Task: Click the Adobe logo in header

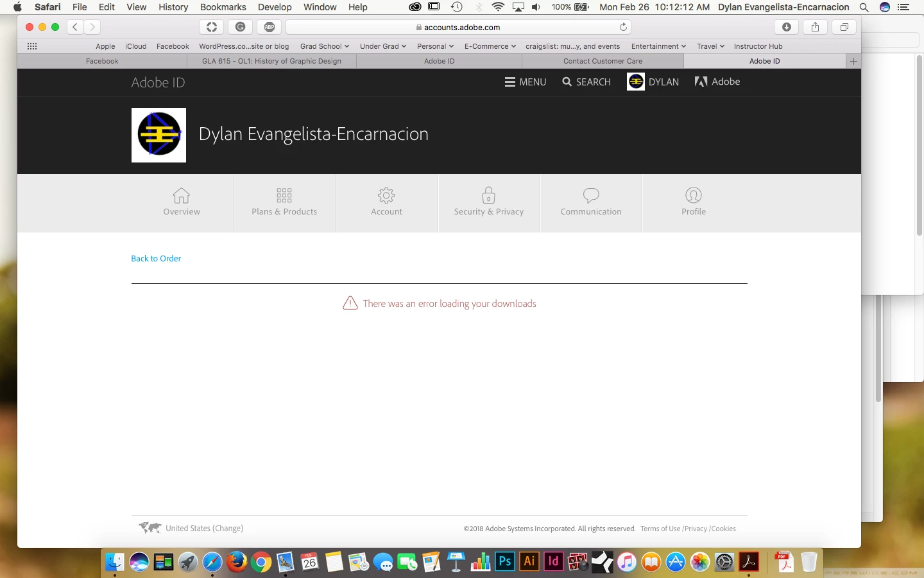Action: click(x=717, y=82)
